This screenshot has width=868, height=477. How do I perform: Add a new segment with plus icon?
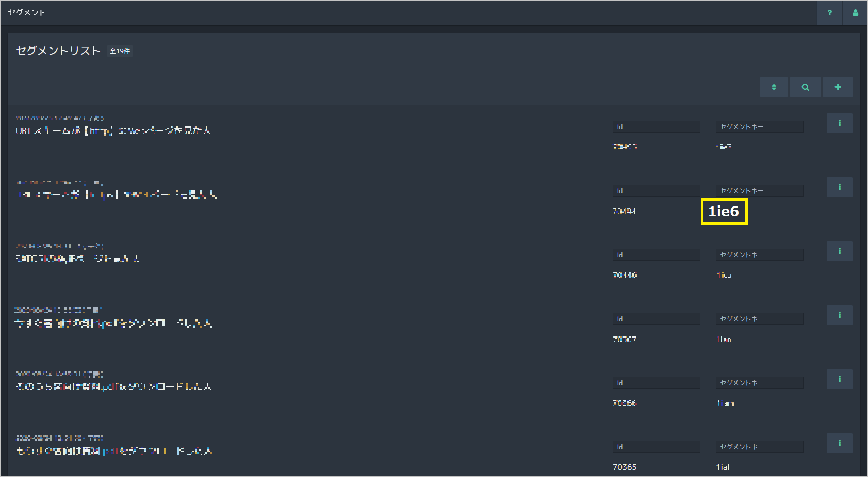[x=838, y=87]
